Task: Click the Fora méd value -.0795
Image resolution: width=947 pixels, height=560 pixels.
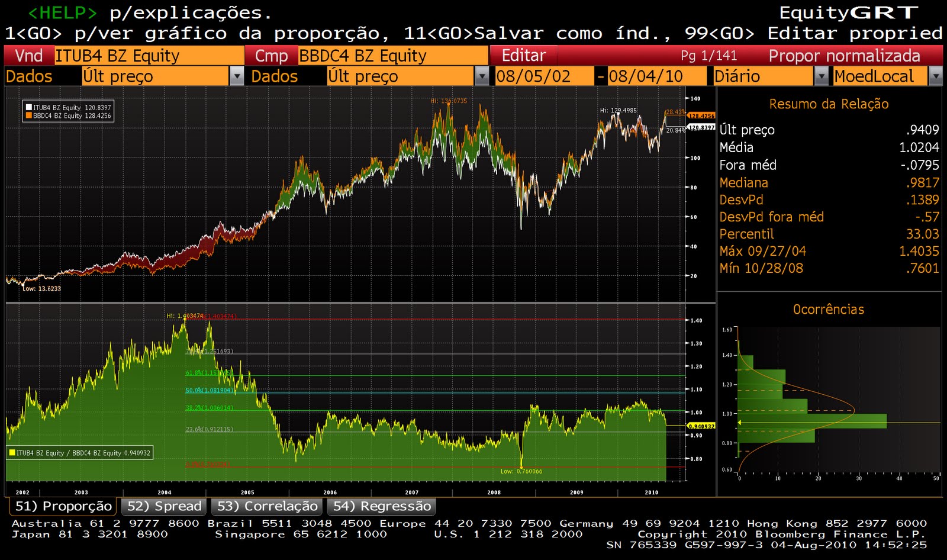Action: [x=920, y=165]
